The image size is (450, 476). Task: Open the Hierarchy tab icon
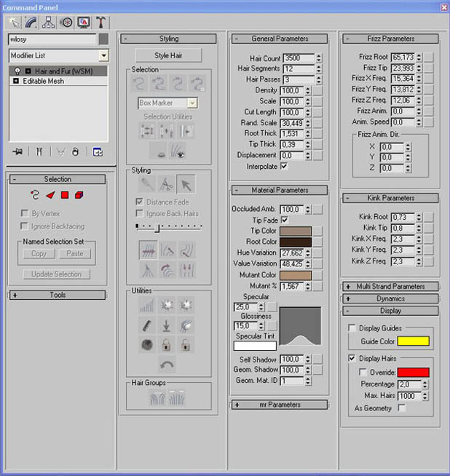coord(49,23)
